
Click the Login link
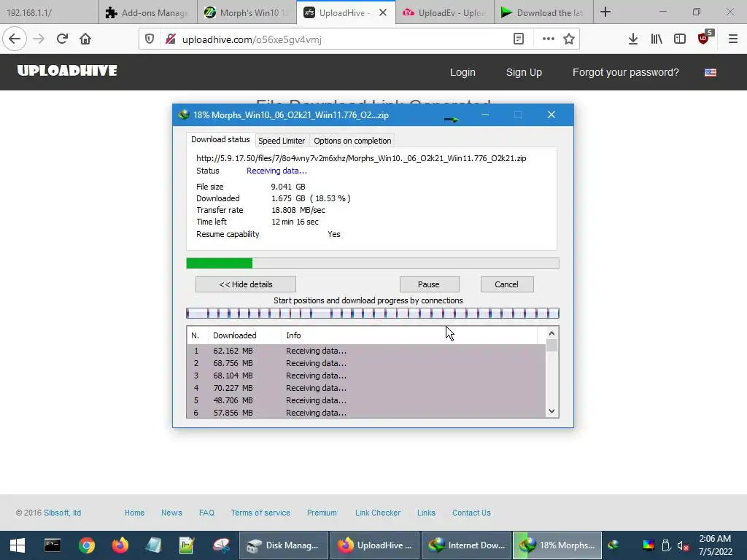click(462, 72)
